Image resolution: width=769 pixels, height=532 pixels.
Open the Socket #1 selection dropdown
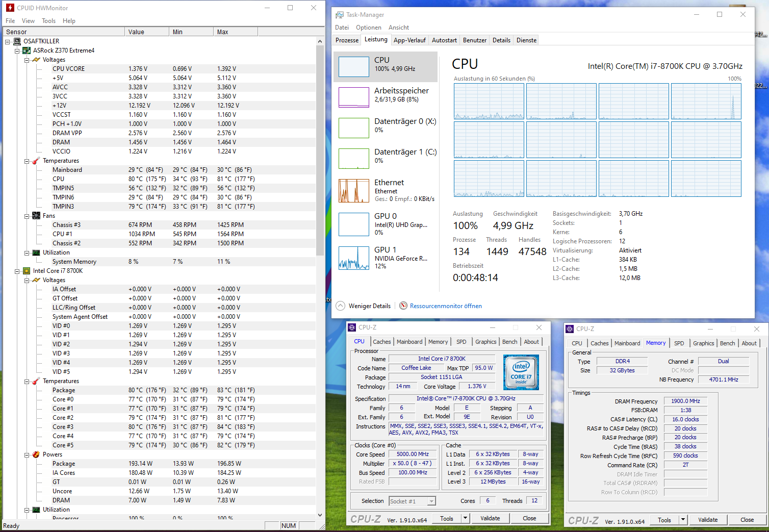[431, 501]
